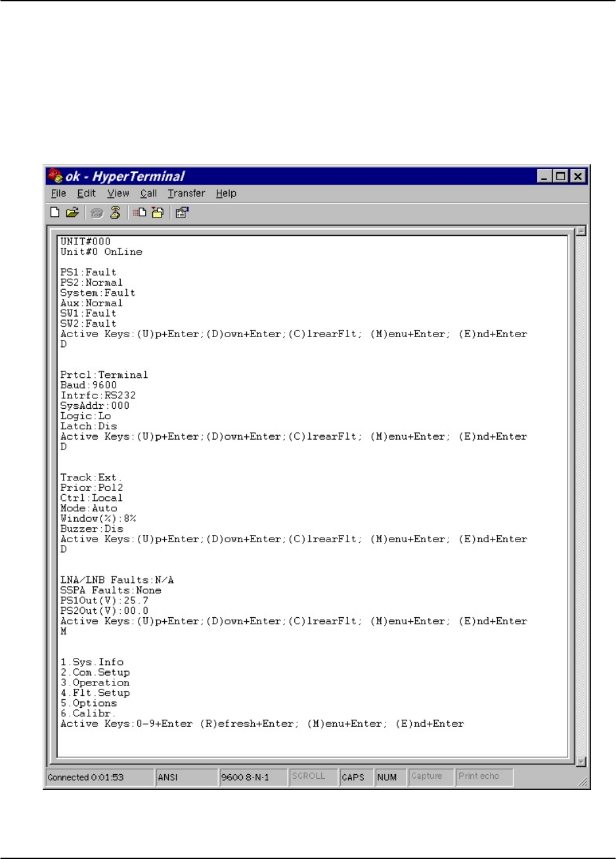Click the 'Window(%):8%' line
The image size is (616, 859).
pyautogui.click(x=98, y=519)
